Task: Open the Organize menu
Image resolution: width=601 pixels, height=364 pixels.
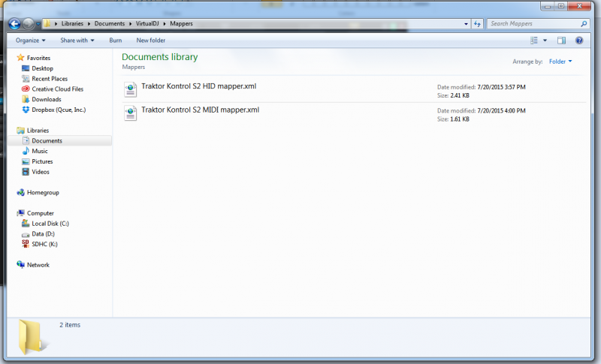Action: (30, 41)
